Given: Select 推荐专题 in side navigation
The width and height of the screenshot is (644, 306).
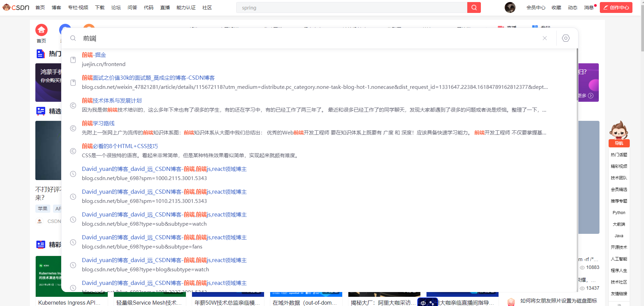Looking at the screenshot, I should [x=619, y=201].
